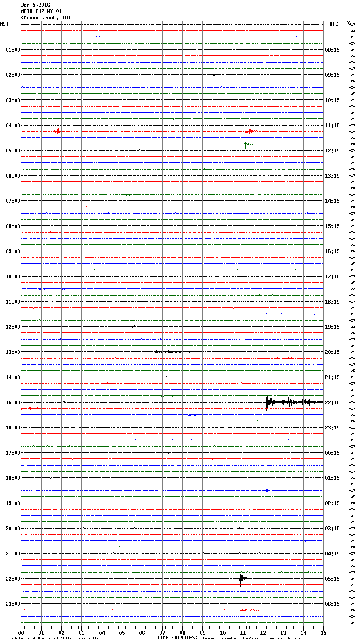Viewport: 357px width, 644px height.
Task: Select the 01:00 MST time label
Action: 13,50
